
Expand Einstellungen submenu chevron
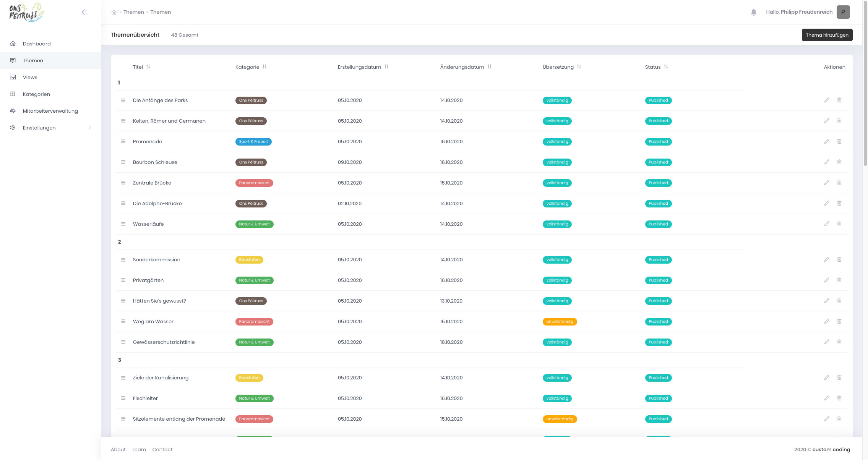tap(89, 128)
